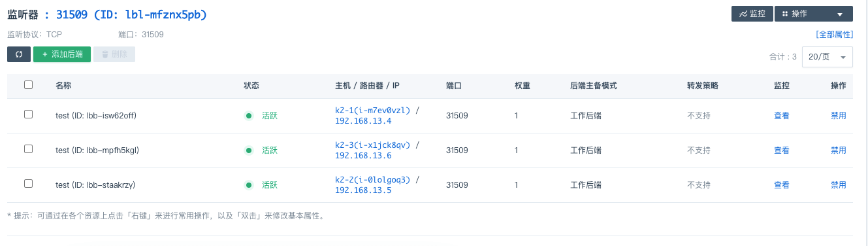Select all rows with header checkbox

(28, 84)
